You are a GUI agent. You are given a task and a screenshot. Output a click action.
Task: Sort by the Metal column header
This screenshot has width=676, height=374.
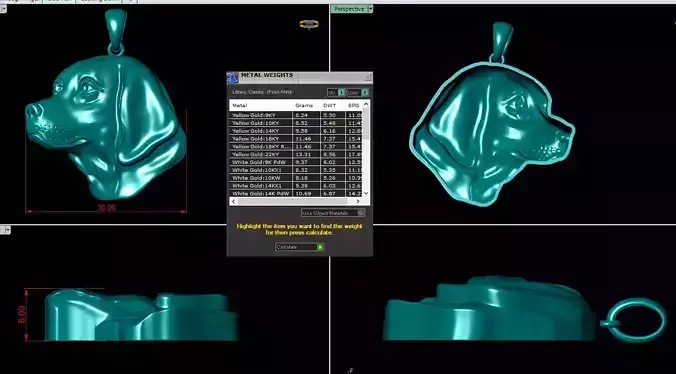click(261, 106)
